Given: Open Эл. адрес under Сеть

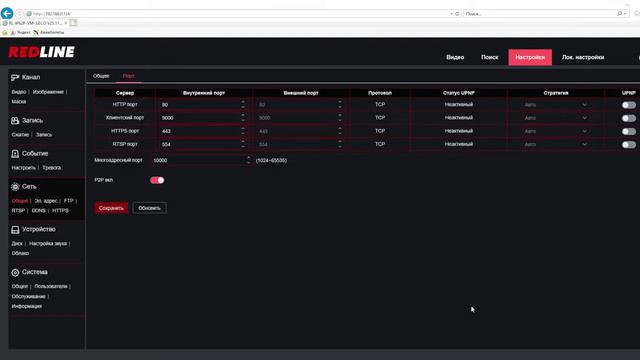Looking at the screenshot, I should pyautogui.click(x=46, y=201).
